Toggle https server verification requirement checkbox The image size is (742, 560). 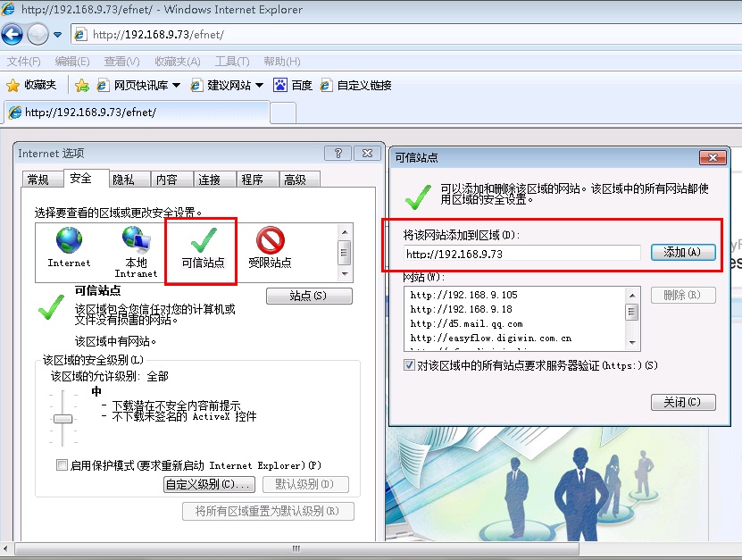(410, 365)
